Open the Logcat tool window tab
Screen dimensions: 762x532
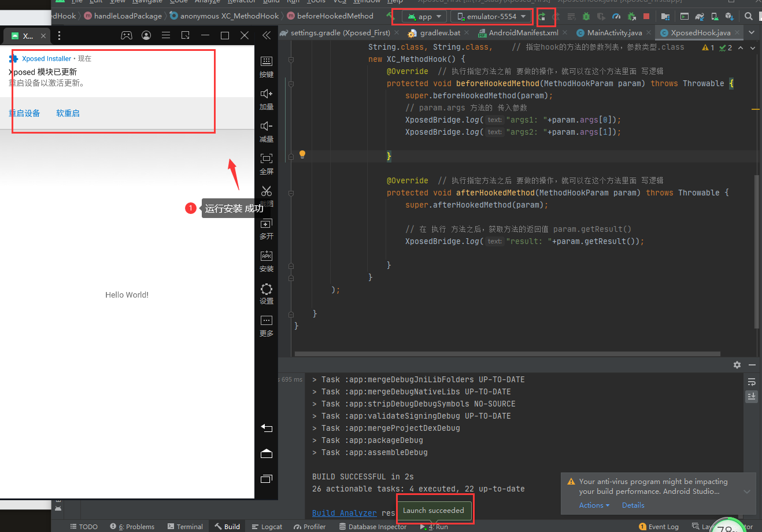point(267,527)
